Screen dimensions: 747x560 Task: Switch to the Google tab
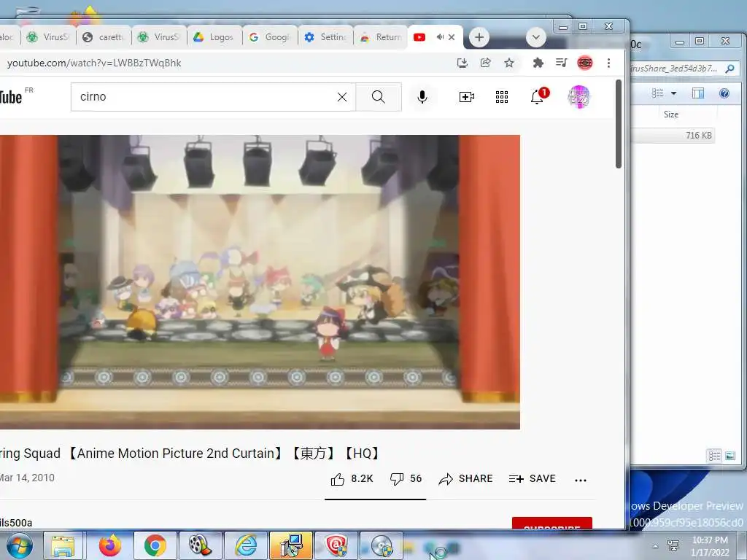tap(270, 37)
